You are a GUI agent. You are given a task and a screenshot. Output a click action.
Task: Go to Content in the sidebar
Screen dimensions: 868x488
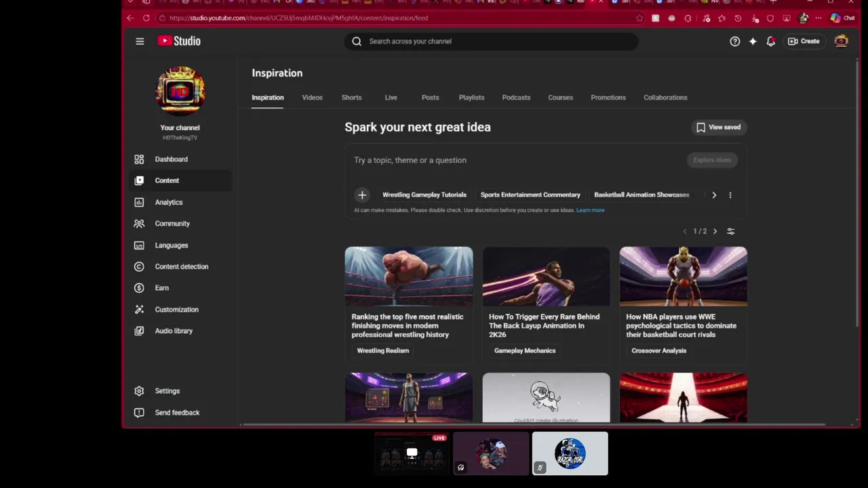pos(180,180)
